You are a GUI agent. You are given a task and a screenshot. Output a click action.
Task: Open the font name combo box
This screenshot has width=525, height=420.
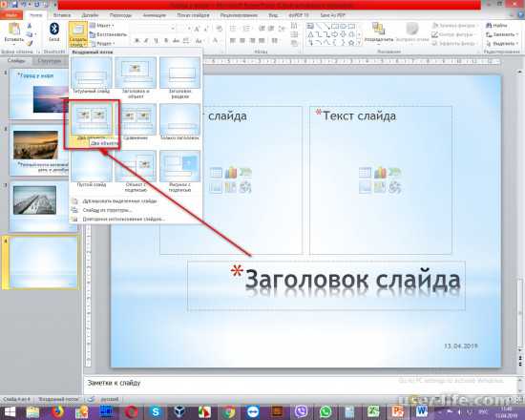pyautogui.click(x=153, y=29)
